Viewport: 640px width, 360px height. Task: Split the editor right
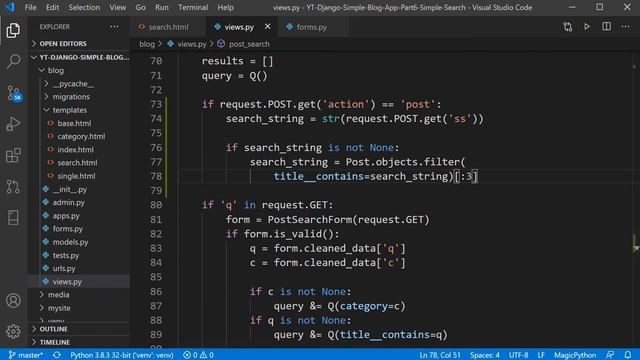click(607, 27)
